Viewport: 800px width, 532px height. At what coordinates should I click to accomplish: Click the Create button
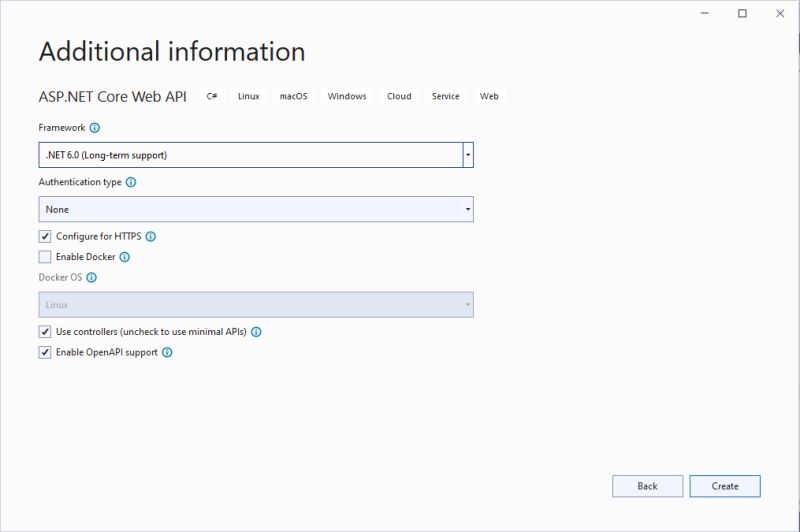click(724, 486)
